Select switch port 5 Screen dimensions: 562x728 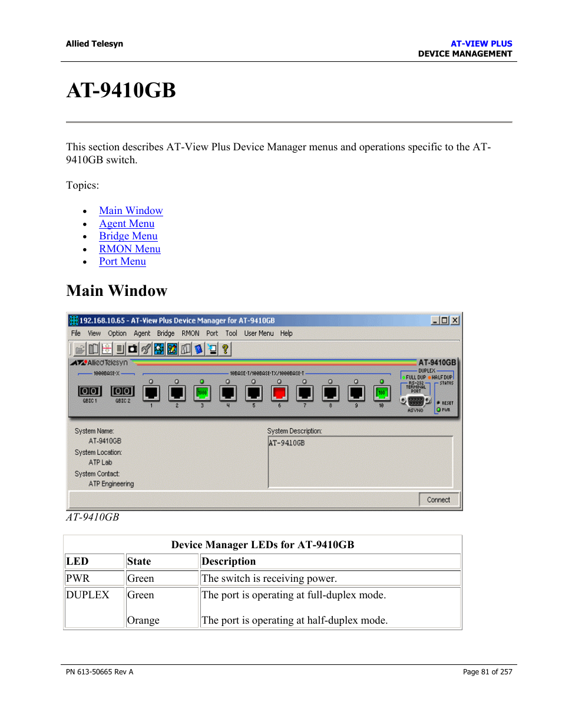254,393
